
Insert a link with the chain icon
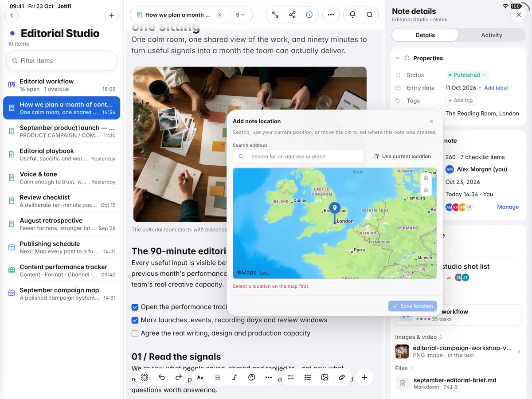point(342,377)
